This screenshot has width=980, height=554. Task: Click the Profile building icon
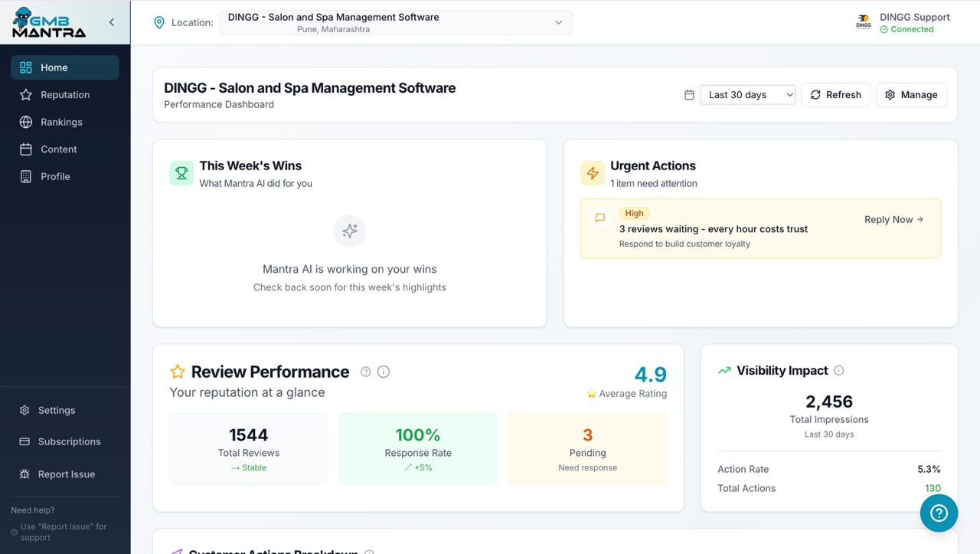26,176
